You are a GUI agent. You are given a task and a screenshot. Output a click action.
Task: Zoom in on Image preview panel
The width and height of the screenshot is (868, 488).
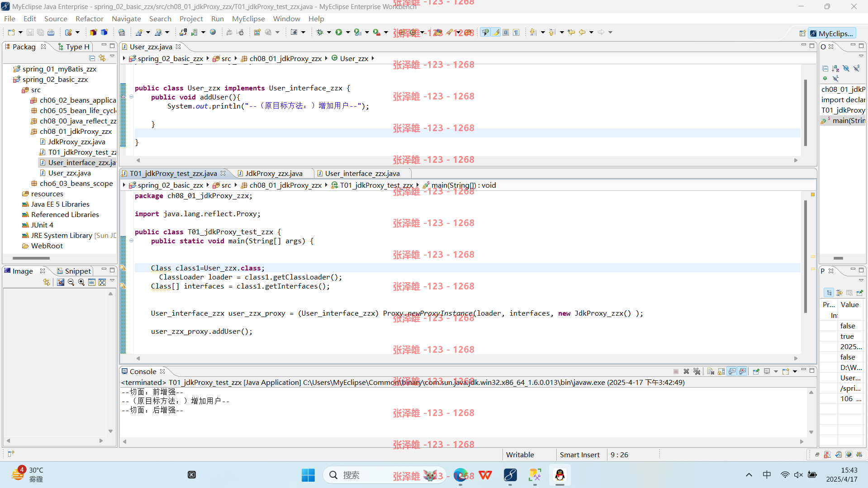[81, 282]
